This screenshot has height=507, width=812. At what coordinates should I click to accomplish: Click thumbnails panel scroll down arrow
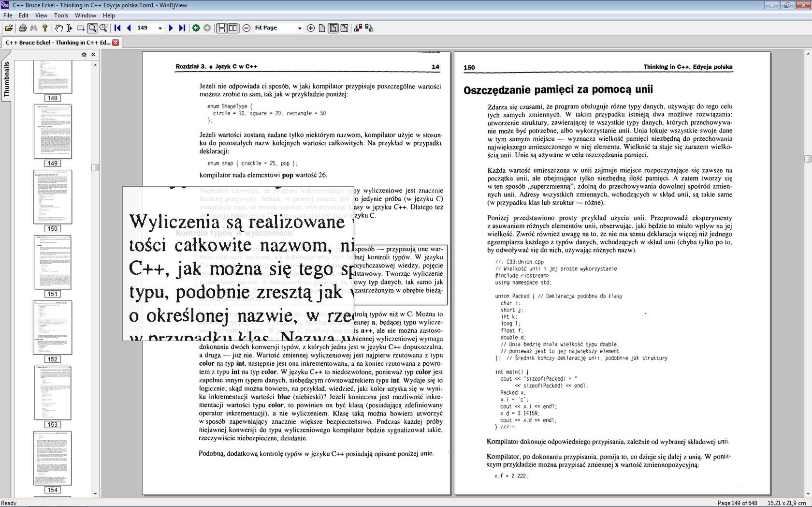point(95,494)
